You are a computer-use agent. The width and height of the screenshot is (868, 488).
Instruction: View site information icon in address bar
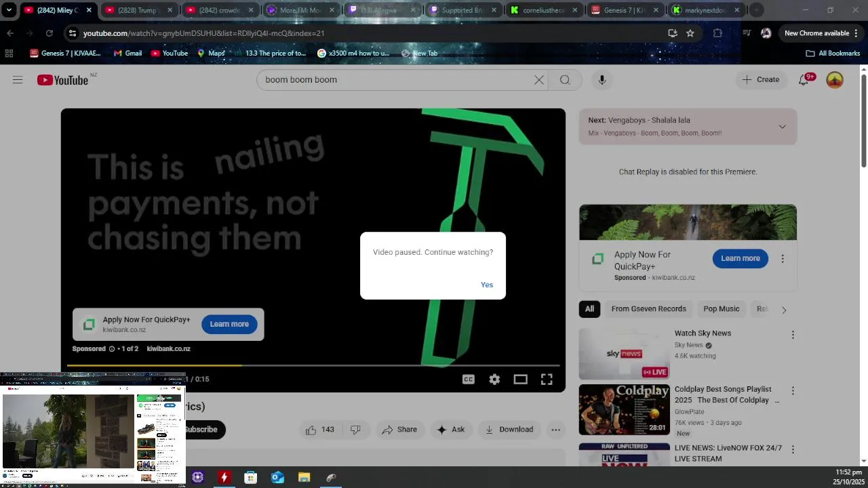click(73, 33)
